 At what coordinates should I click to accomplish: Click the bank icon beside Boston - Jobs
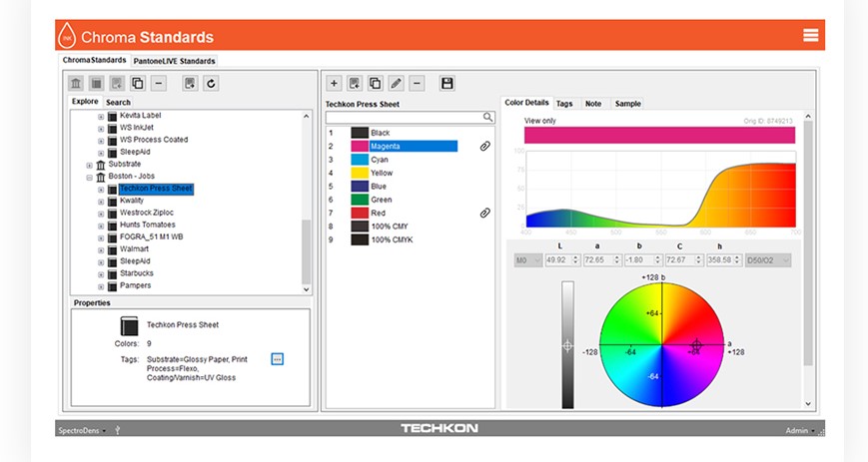point(101,177)
